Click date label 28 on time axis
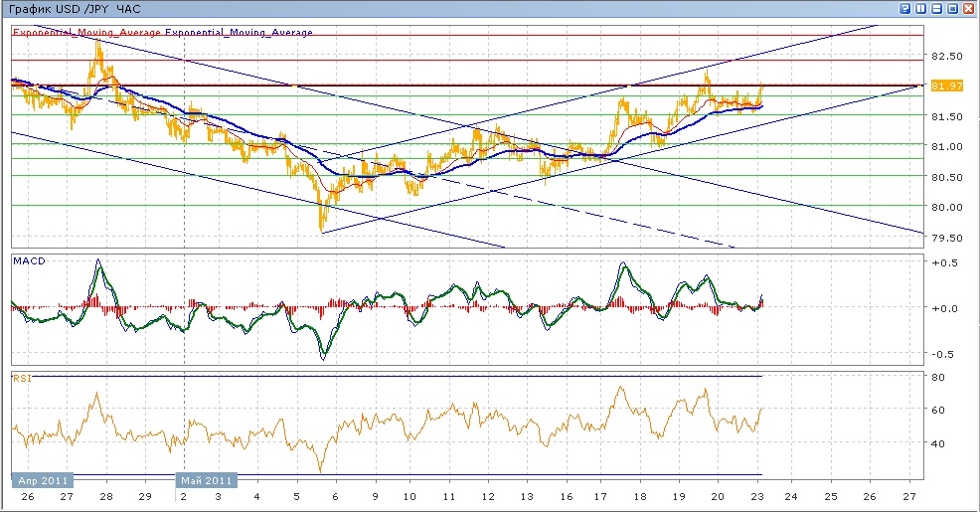The height and width of the screenshot is (512, 980). coord(106,496)
